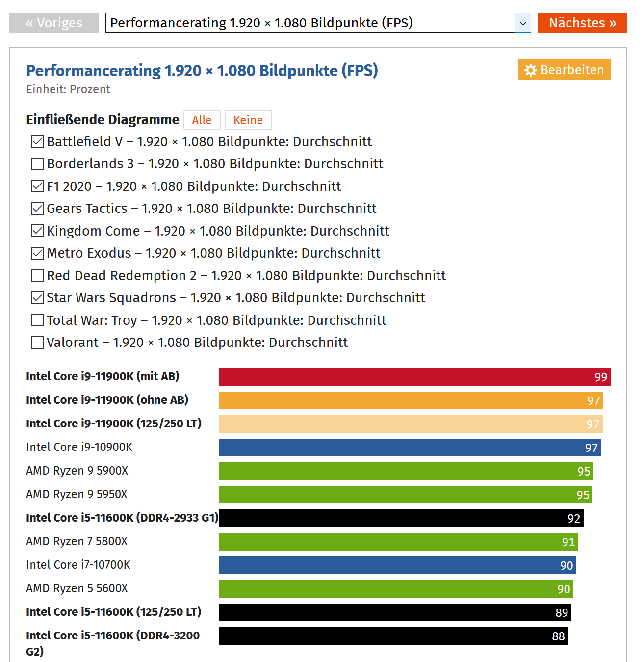Click label Intel Core i9-11900K (mit AB)
Image resolution: width=644 pixels, height=662 pixels.
click(x=103, y=376)
